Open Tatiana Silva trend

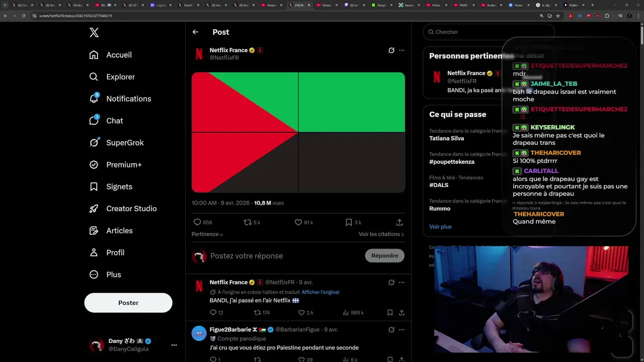(446, 138)
